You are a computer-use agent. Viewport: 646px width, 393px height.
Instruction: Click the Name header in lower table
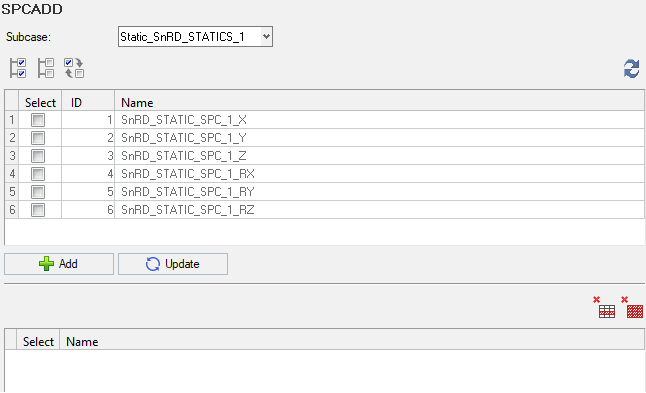pos(82,342)
